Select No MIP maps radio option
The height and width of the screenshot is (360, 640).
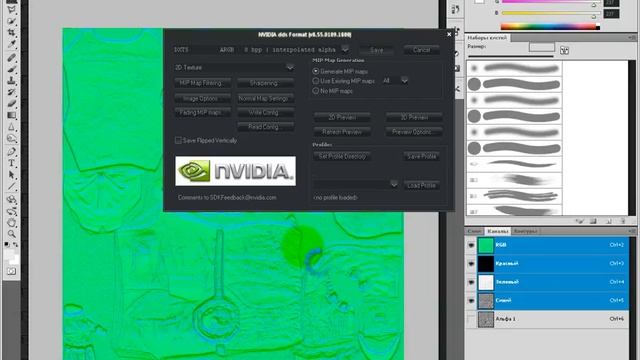pos(316,91)
